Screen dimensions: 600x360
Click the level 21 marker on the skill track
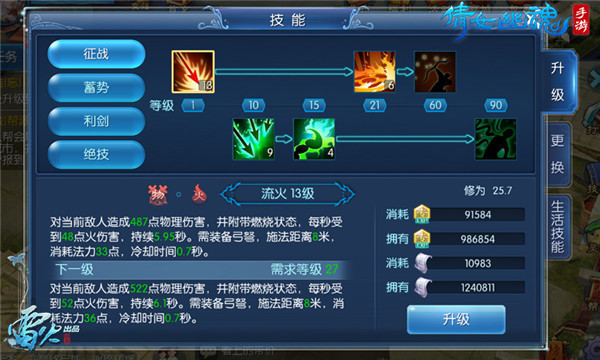point(375,105)
